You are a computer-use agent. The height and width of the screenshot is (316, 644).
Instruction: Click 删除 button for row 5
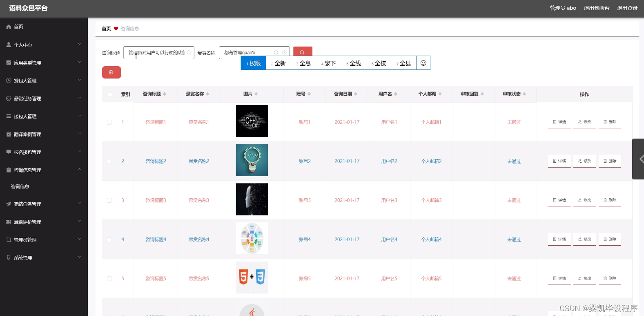tap(610, 278)
